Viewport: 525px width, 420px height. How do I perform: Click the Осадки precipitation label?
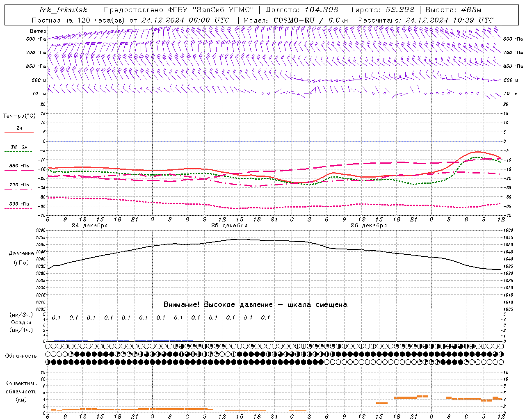[x=21, y=322]
